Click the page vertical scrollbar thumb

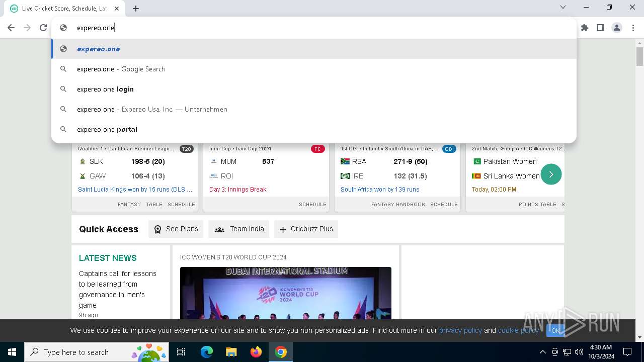tap(639, 56)
